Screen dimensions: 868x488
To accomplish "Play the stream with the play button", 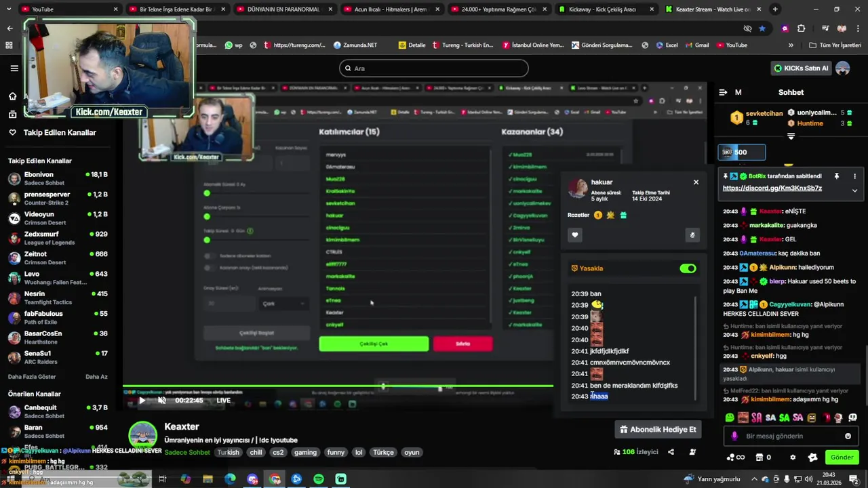I will 142,401.
